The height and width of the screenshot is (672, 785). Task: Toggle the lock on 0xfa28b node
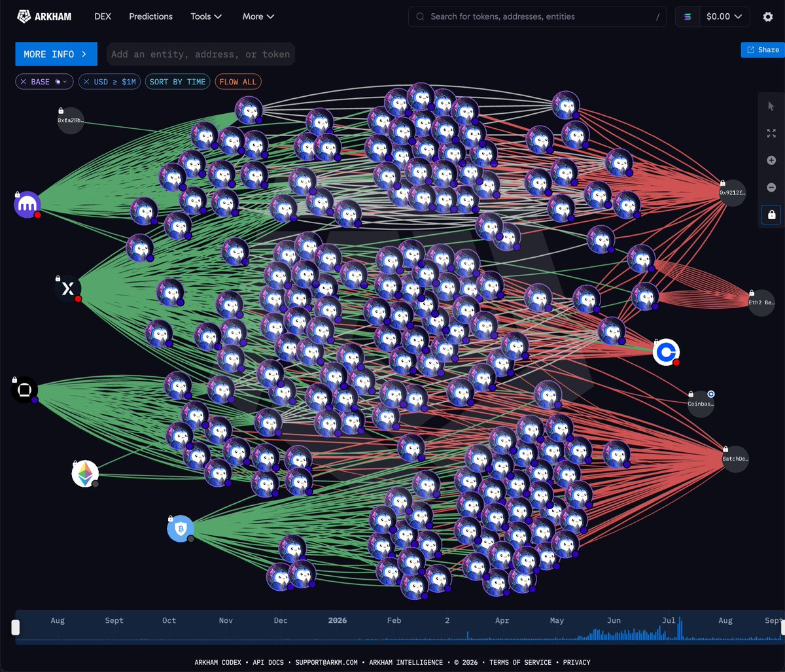click(60, 111)
